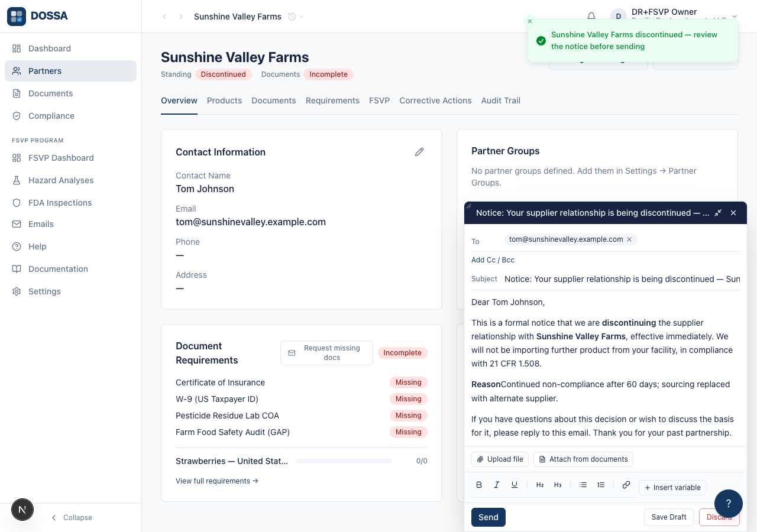Click the Discontinued standing badge
Image resolution: width=757 pixels, height=532 pixels.
point(224,74)
